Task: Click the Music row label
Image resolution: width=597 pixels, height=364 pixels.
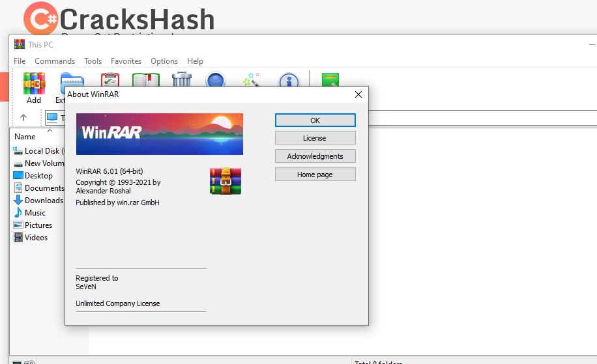Action: 35,213
